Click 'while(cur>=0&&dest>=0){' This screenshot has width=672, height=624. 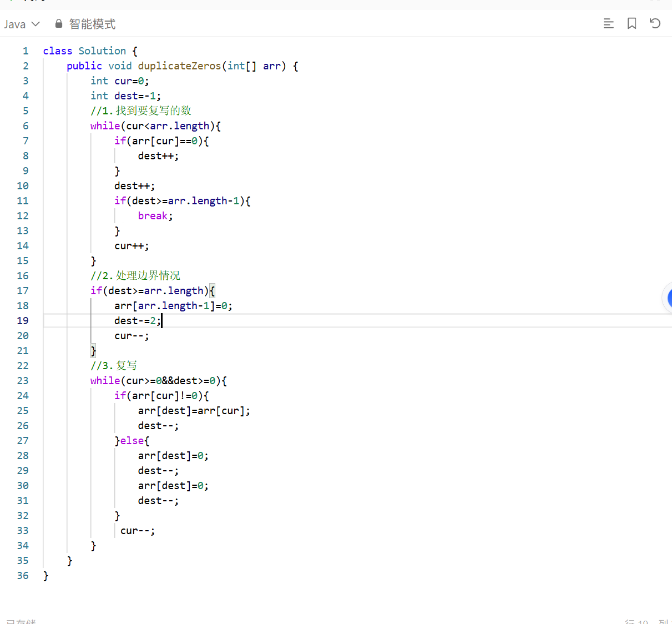click(x=159, y=381)
